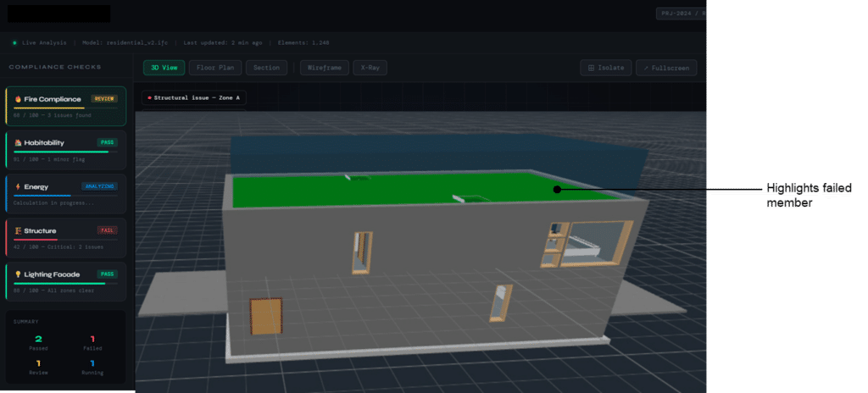
Task: Select the Structural issue – Zone A tag
Action: 193,98
